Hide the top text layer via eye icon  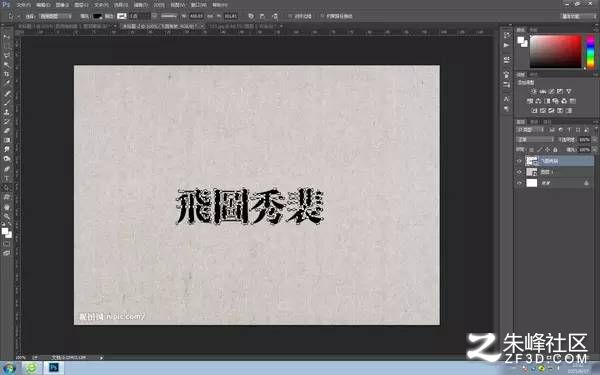pos(519,161)
